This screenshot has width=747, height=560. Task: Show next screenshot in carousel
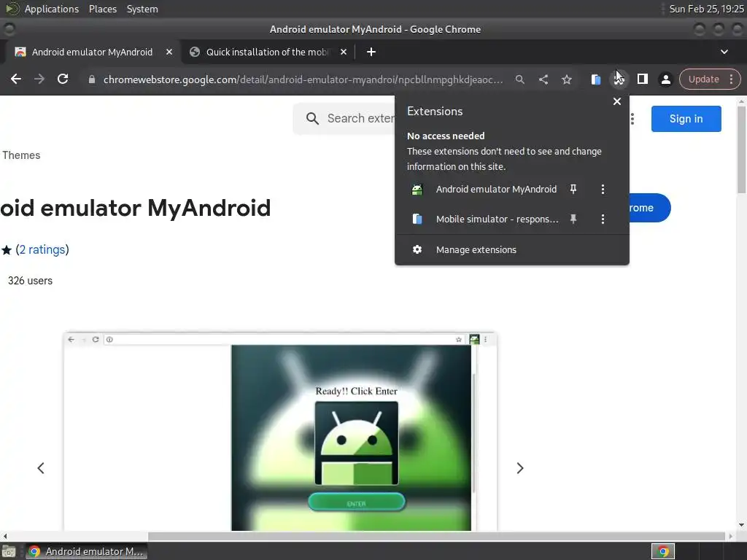point(519,468)
